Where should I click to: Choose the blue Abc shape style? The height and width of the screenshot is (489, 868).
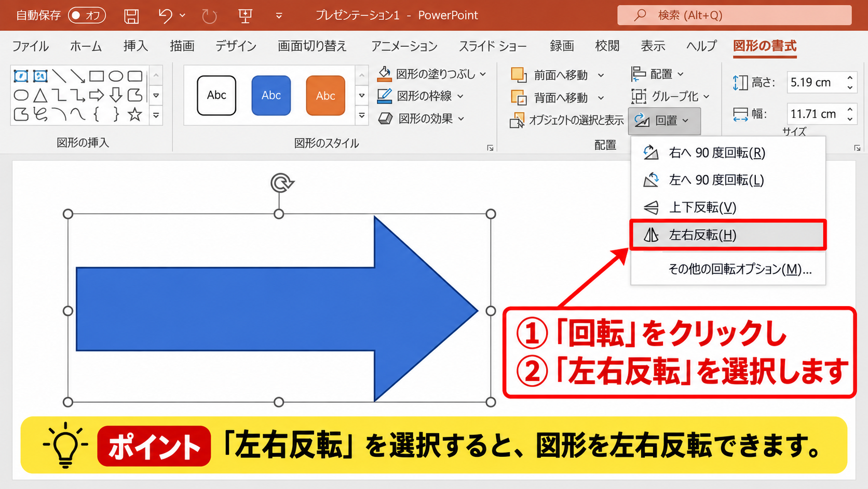(x=271, y=95)
